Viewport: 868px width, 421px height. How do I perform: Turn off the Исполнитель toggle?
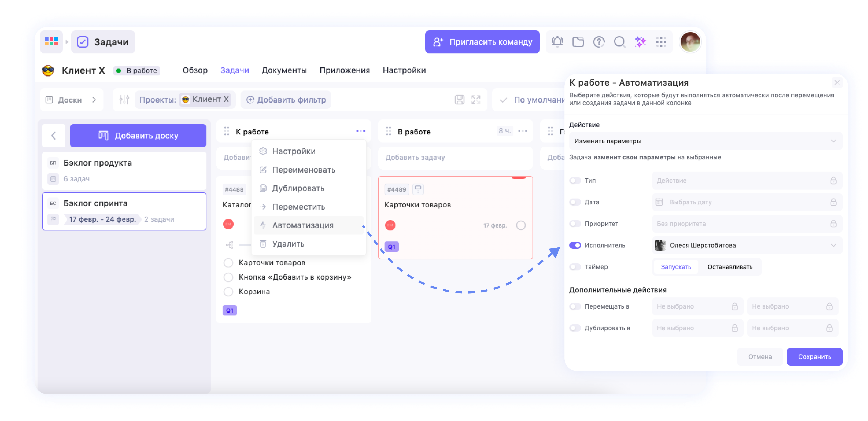(576, 245)
